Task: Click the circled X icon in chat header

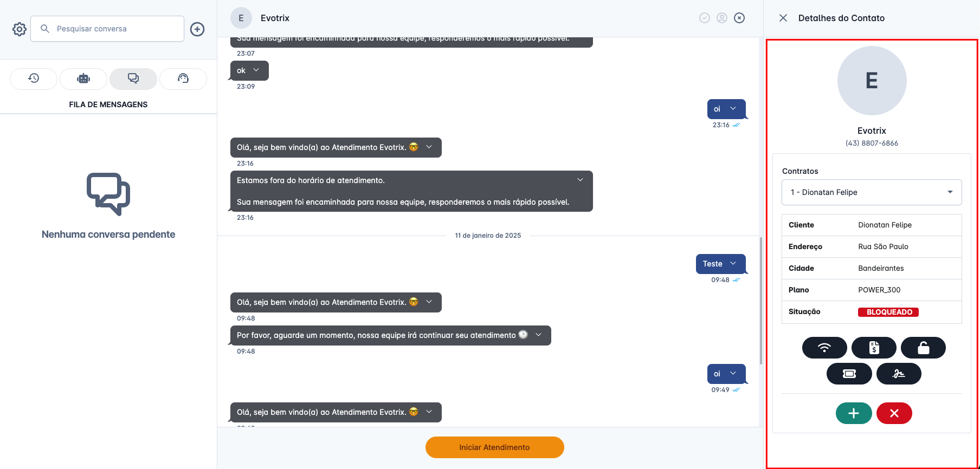Action: pos(739,18)
